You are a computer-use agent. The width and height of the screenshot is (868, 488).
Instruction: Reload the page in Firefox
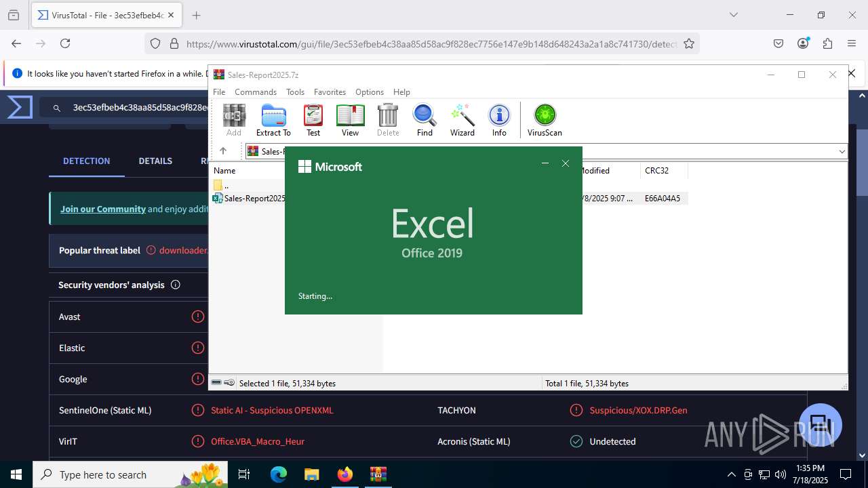pos(65,43)
